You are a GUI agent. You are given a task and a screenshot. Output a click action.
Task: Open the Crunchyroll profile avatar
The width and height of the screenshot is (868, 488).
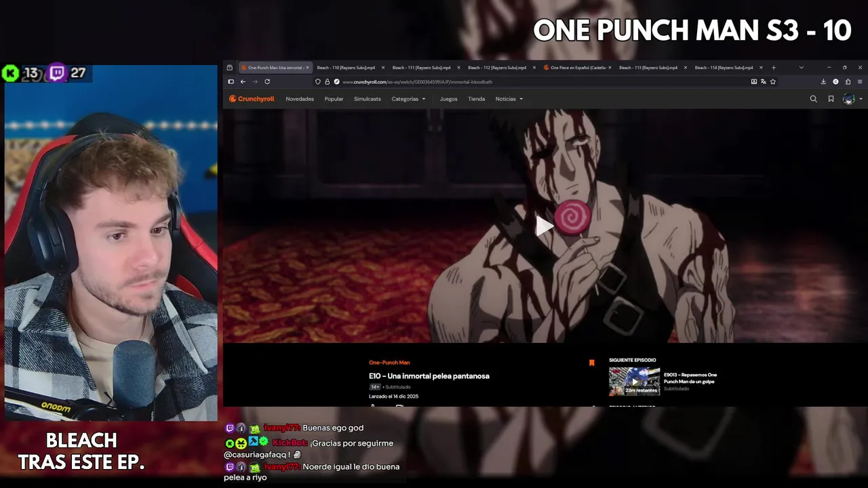pyautogui.click(x=848, y=99)
